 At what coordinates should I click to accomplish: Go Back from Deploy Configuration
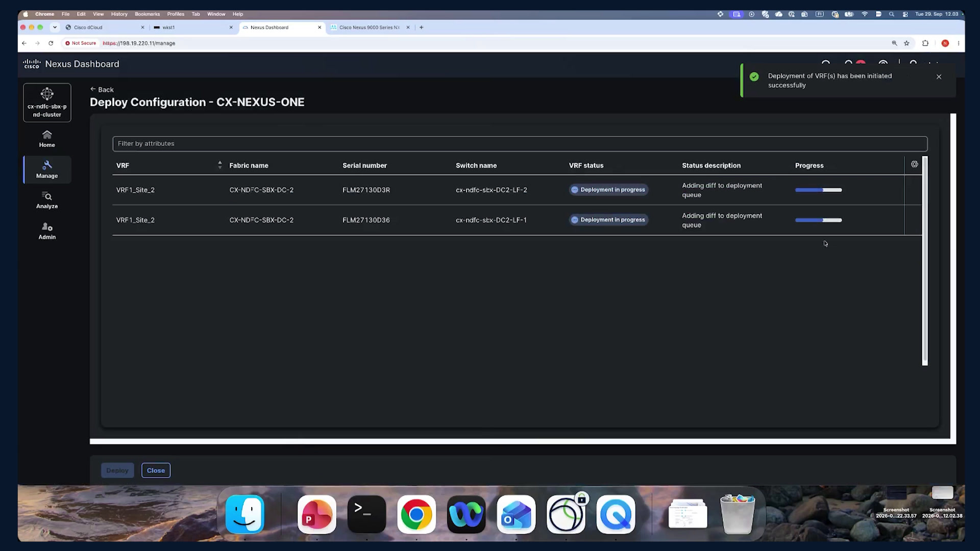tap(102, 90)
